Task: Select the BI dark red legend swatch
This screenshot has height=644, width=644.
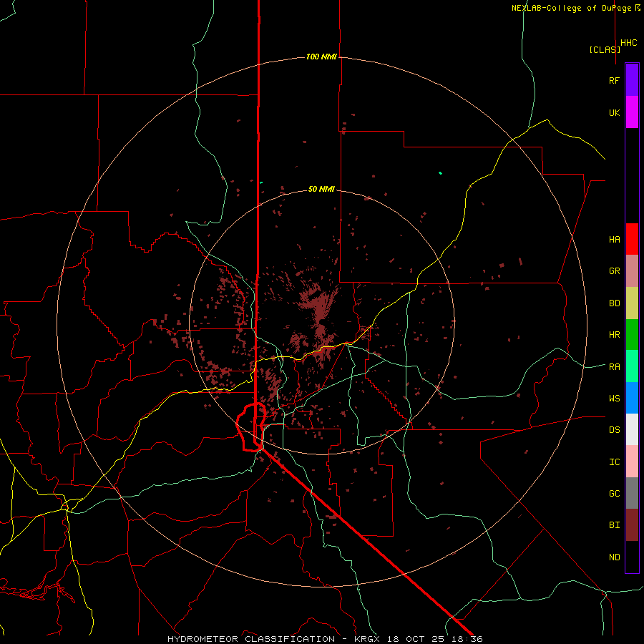Action: (x=632, y=525)
